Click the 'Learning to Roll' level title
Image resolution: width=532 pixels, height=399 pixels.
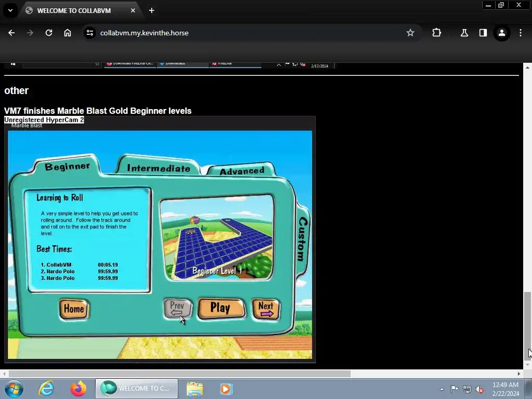click(60, 198)
